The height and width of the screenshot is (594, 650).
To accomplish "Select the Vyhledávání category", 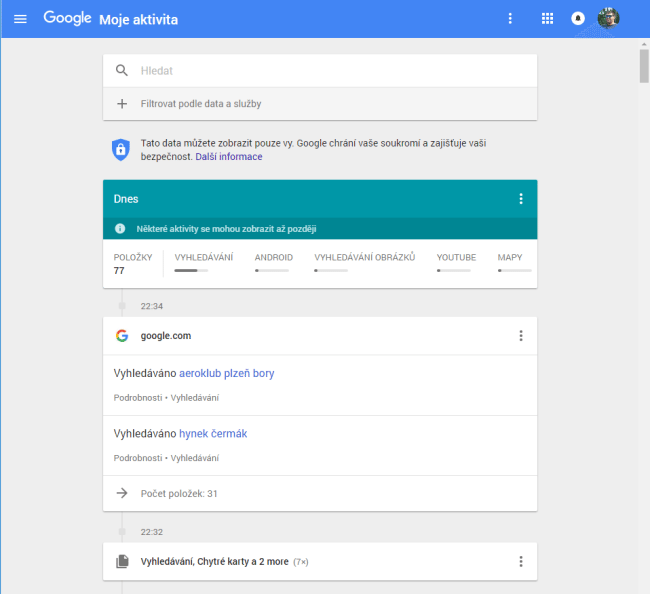I will point(204,257).
